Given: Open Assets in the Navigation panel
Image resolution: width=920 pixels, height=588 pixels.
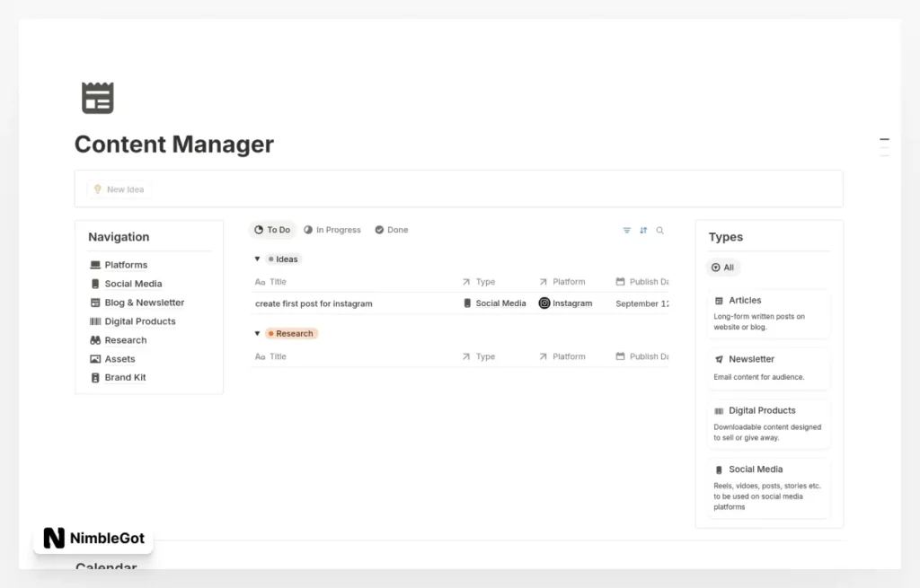Looking at the screenshot, I should point(119,359).
